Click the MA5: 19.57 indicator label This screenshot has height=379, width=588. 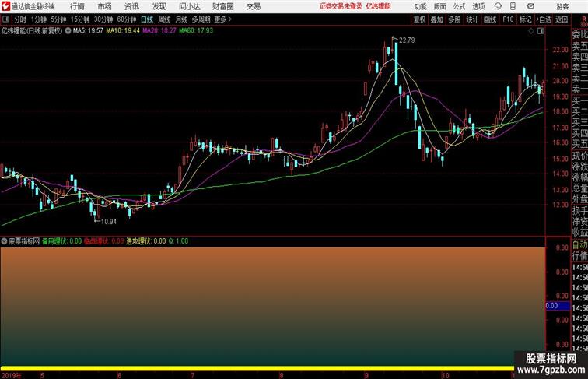point(88,31)
